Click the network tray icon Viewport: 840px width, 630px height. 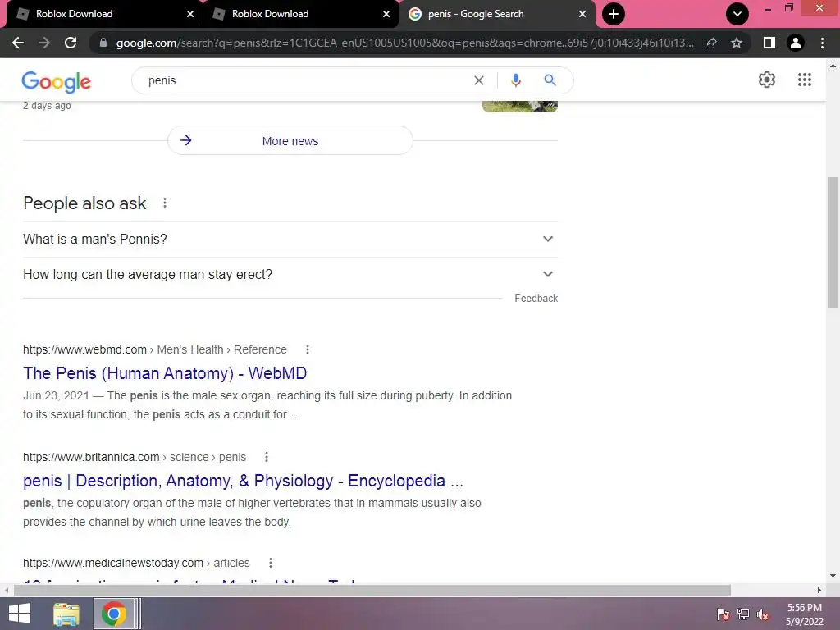(x=743, y=614)
